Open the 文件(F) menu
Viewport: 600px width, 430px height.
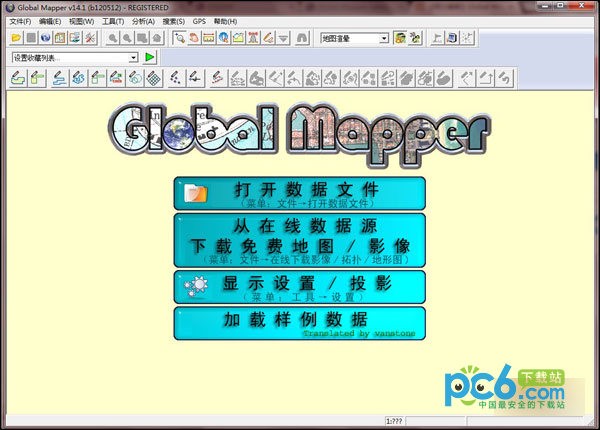(x=20, y=21)
